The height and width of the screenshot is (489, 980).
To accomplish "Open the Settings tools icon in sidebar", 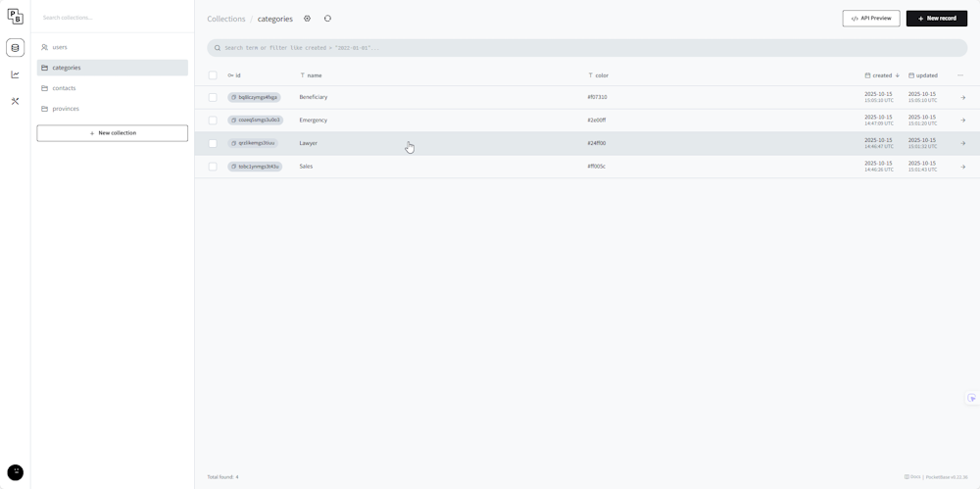I will pos(15,101).
